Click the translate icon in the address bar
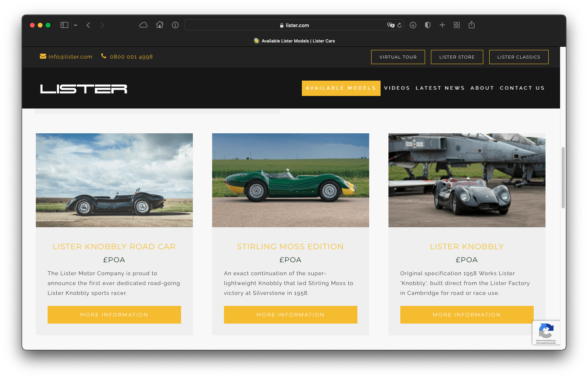The height and width of the screenshot is (379, 588). tap(390, 25)
